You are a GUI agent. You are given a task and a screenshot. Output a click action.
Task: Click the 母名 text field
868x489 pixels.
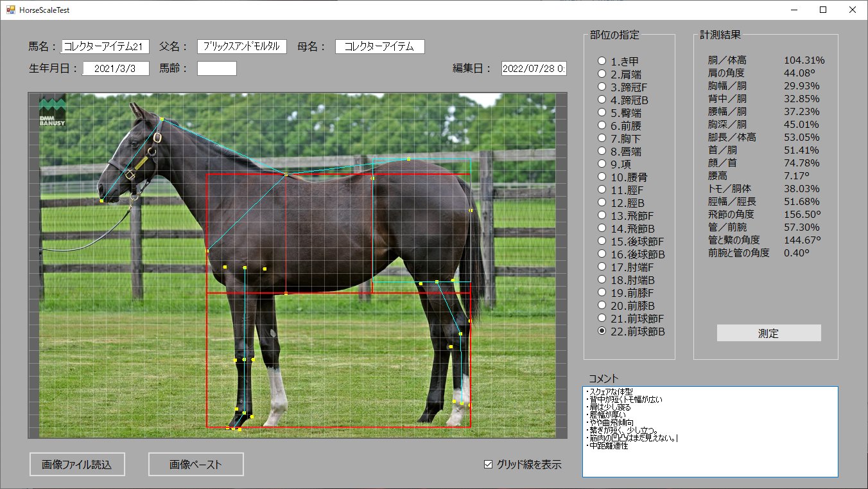point(379,47)
